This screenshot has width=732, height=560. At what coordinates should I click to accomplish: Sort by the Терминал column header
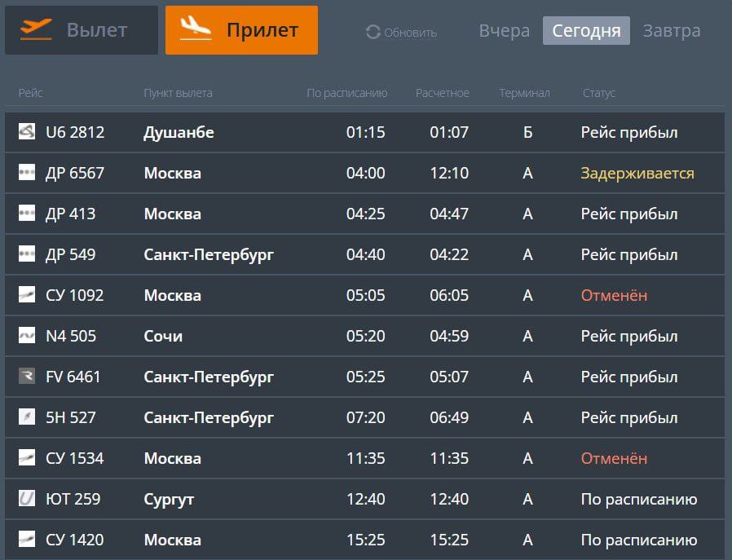(524, 93)
